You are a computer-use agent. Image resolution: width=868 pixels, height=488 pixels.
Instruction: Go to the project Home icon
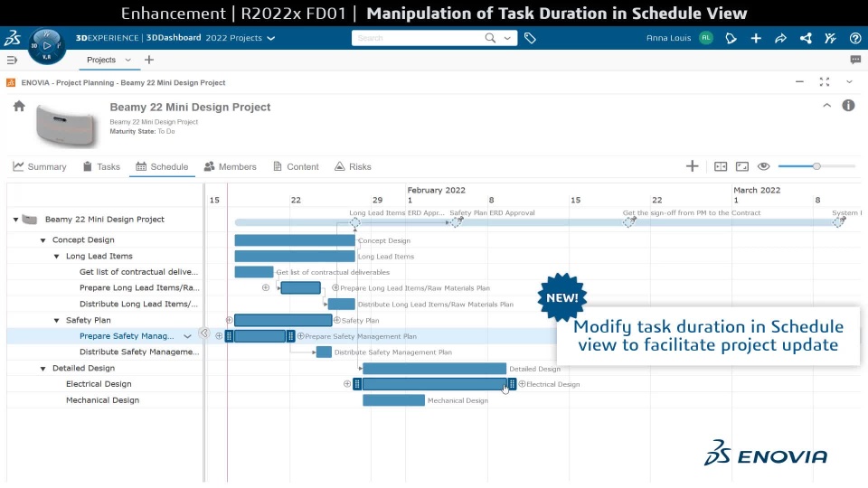(19, 106)
